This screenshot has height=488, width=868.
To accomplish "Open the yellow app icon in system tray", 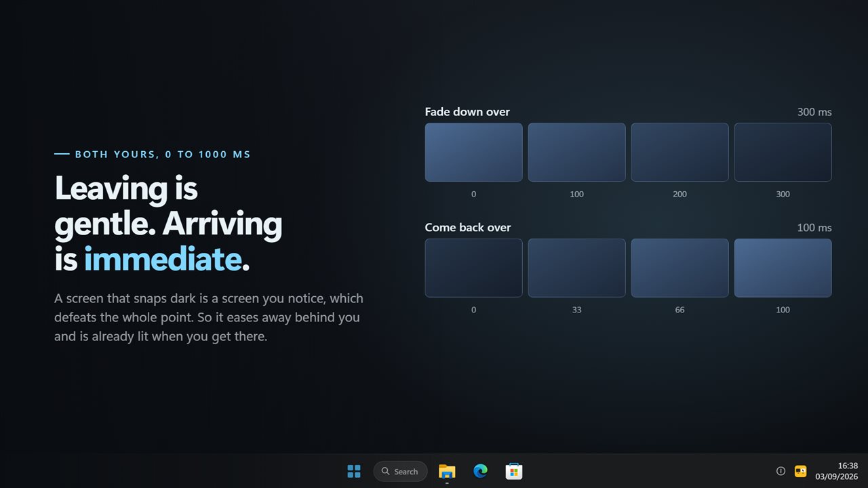I will coord(800,471).
